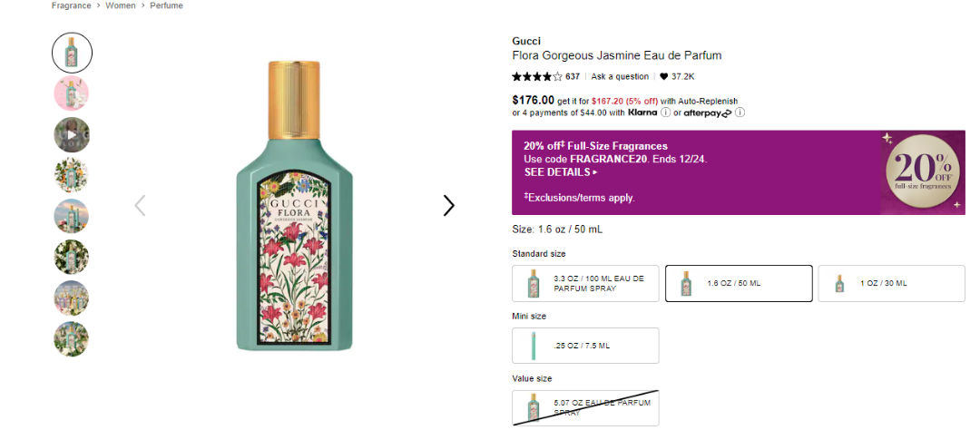Click the Ask a question link
980x430 pixels.
620,77
